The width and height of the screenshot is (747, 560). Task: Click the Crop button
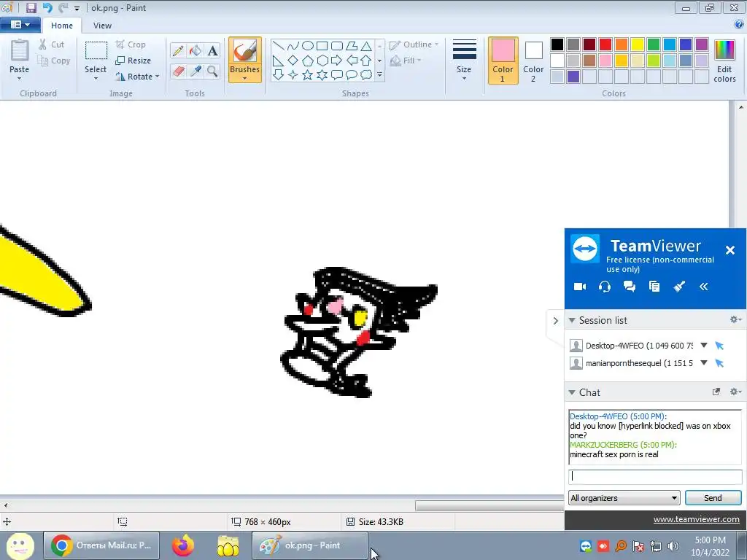click(x=131, y=44)
